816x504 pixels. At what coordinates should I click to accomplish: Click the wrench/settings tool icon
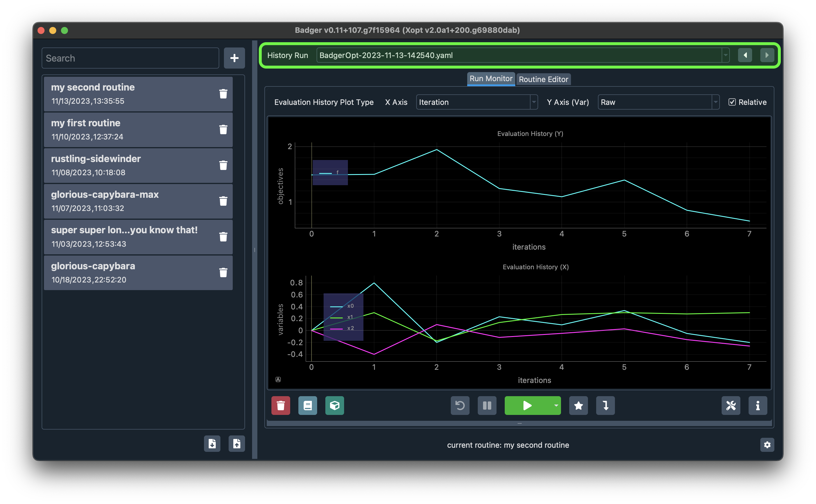(730, 405)
